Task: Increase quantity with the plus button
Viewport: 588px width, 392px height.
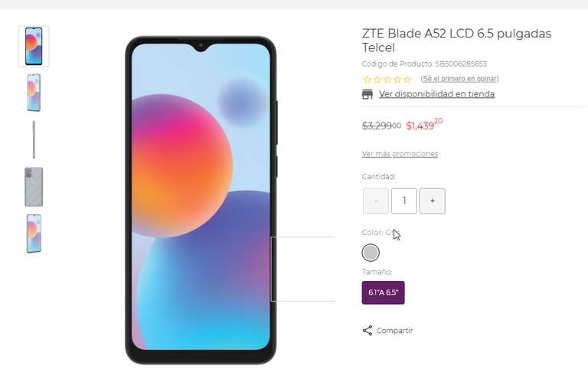Action: point(433,201)
